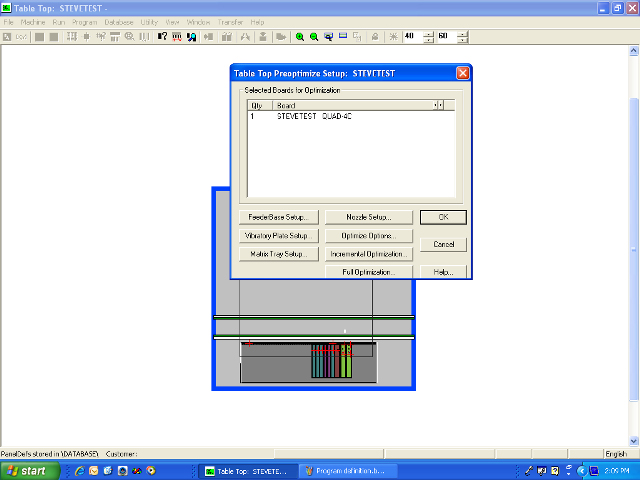
Task: Open the Windows Start menu
Action: click(29, 471)
